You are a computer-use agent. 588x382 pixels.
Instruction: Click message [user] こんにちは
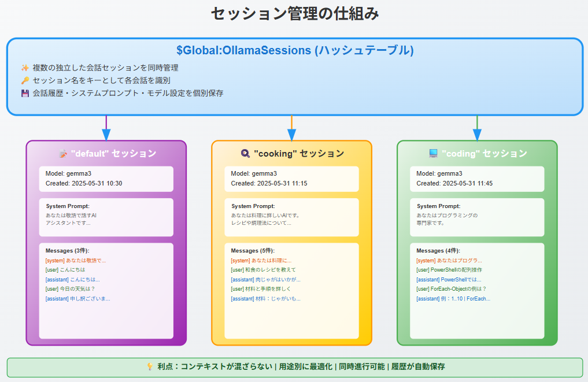65,270
